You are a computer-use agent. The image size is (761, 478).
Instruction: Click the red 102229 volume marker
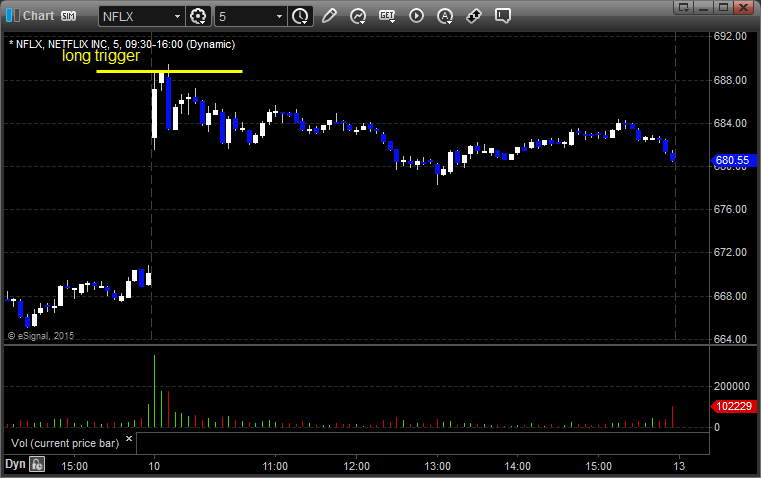pos(734,406)
